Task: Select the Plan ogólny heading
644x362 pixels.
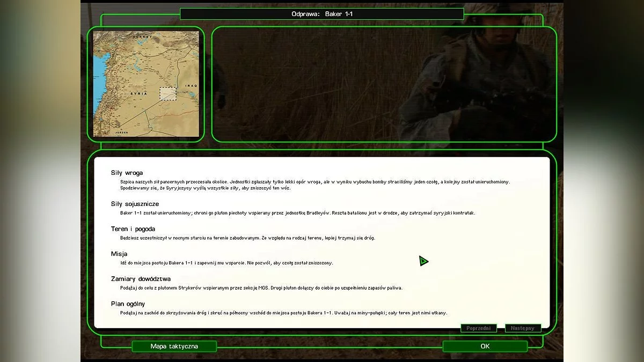Action: [x=128, y=304]
